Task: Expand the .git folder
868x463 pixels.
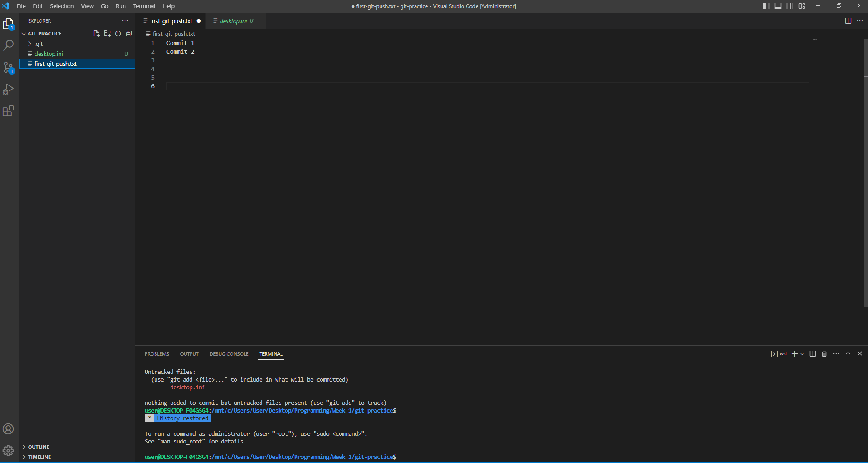Action: 29,44
